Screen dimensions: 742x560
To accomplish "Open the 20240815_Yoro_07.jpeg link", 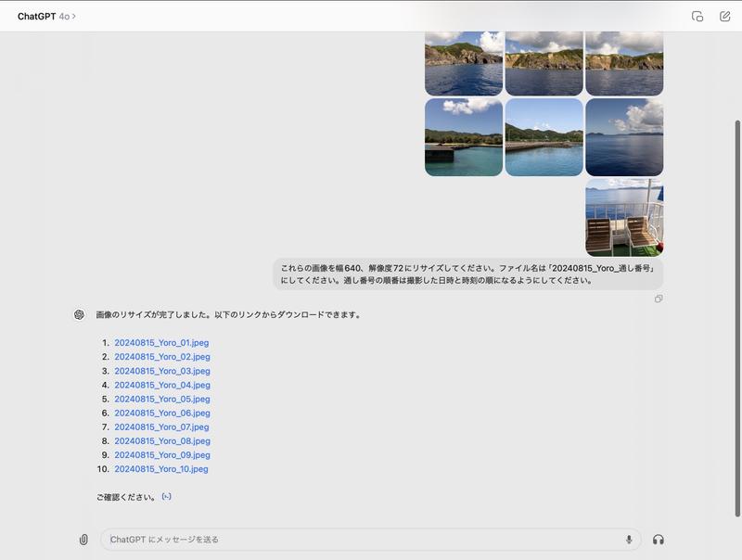I will click(x=161, y=427).
